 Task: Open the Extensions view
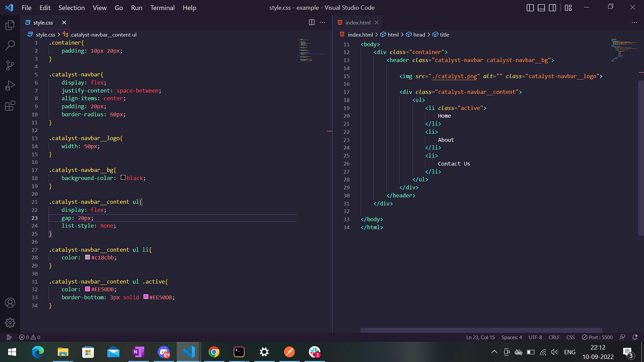pos(10,106)
